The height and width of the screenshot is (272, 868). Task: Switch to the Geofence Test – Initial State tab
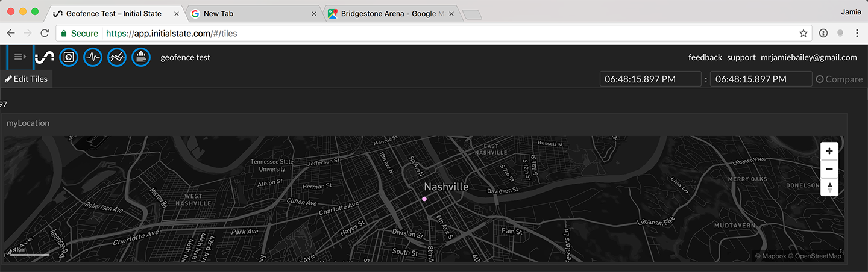pyautogui.click(x=114, y=13)
